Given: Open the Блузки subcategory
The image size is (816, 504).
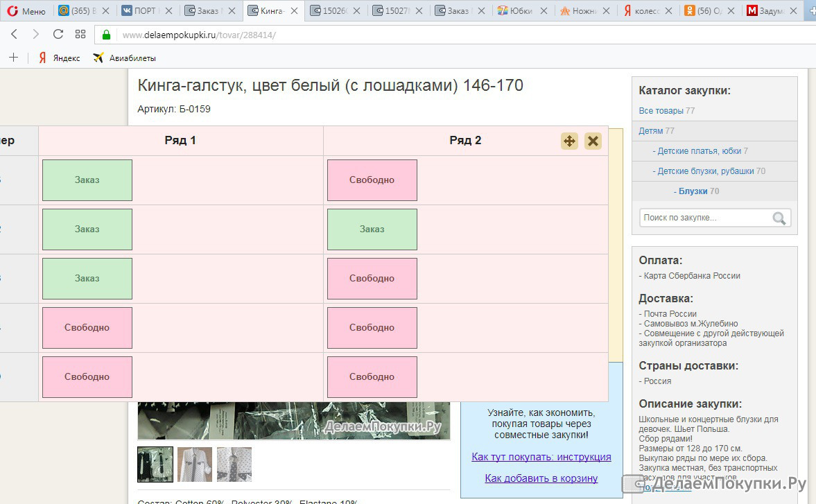Looking at the screenshot, I should 693,191.
